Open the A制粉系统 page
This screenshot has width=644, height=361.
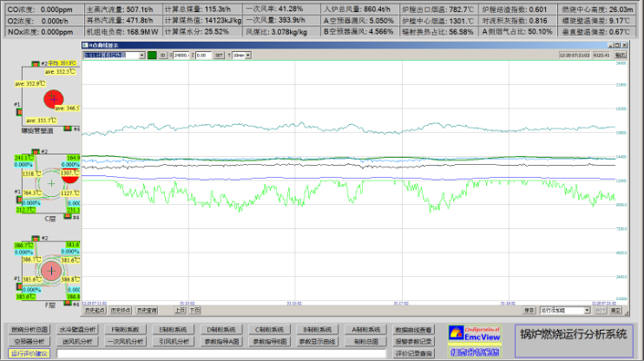coord(365,330)
